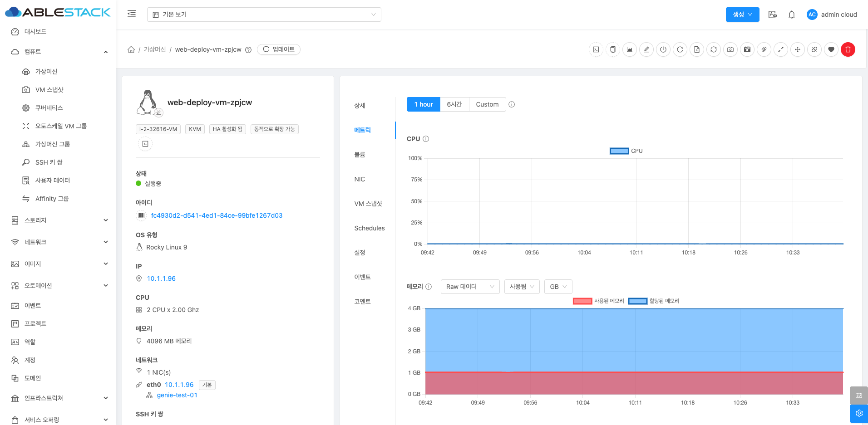Select the 6시간 time range
868x425 pixels.
[454, 104]
